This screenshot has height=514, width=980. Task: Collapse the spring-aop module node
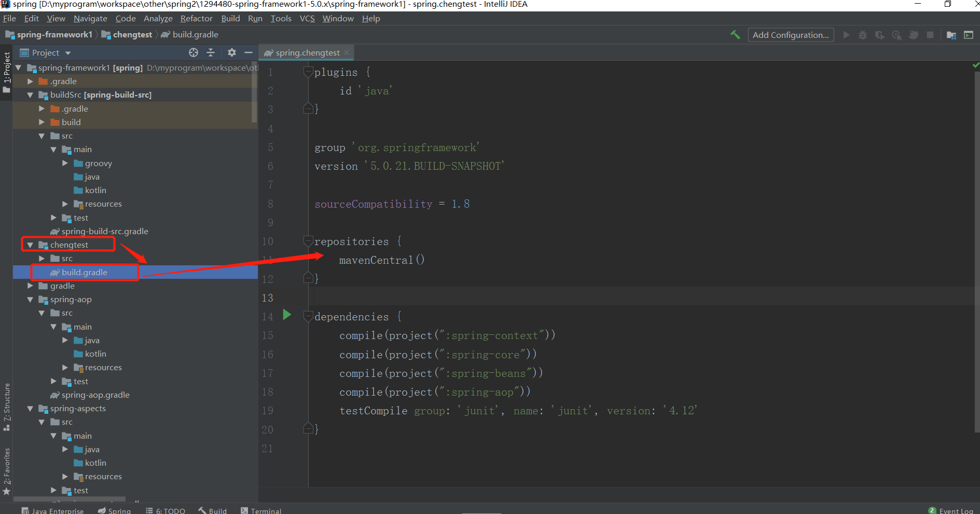point(30,300)
